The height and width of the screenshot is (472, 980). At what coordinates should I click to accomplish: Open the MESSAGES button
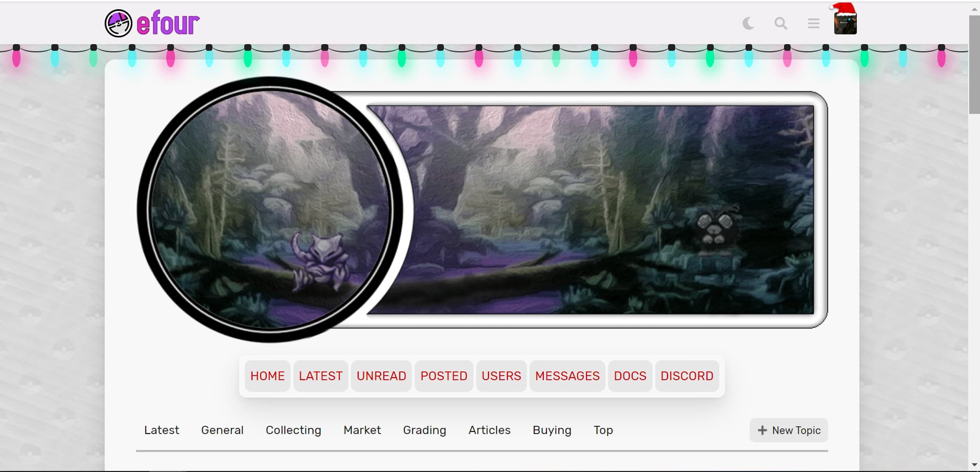[567, 376]
